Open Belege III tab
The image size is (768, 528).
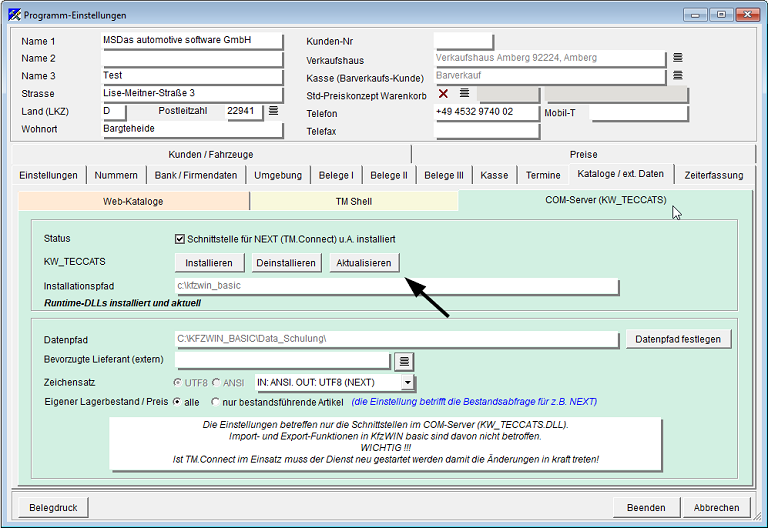pos(444,175)
